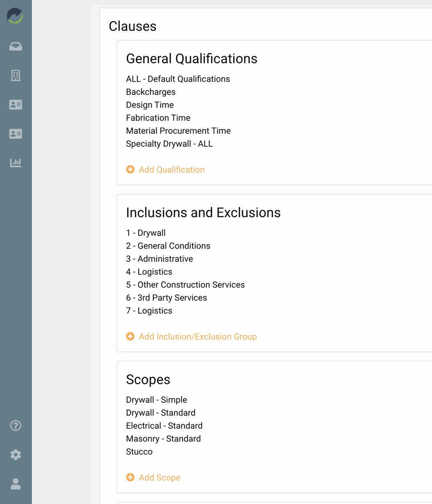Open the second contacts card icon
This screenshot has height=504, width=432.
click(x=15, y=134)
